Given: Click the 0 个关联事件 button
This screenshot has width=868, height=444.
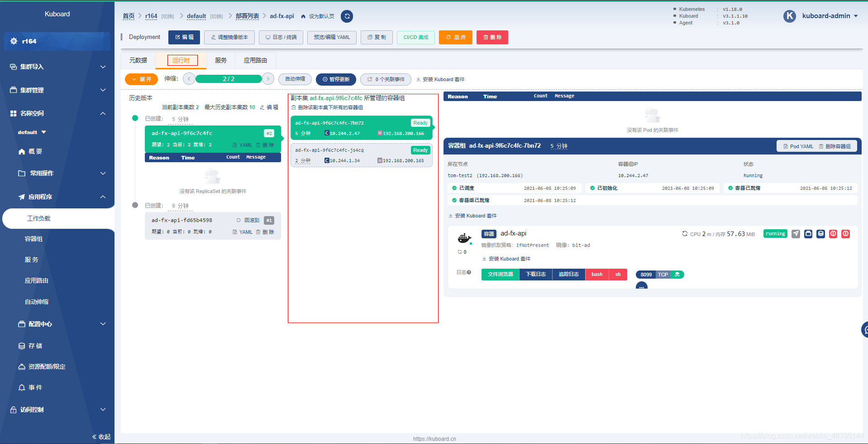Looking at the screenshot, I should pyautogui.click(x=386, y=79).
